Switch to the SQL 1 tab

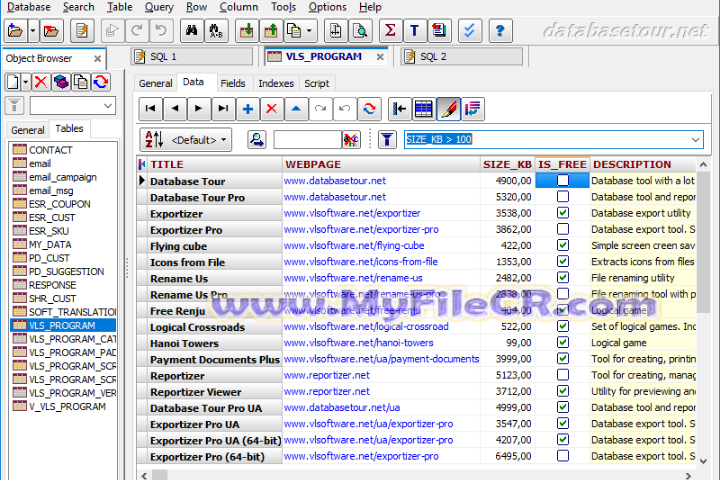coord(193,56)
